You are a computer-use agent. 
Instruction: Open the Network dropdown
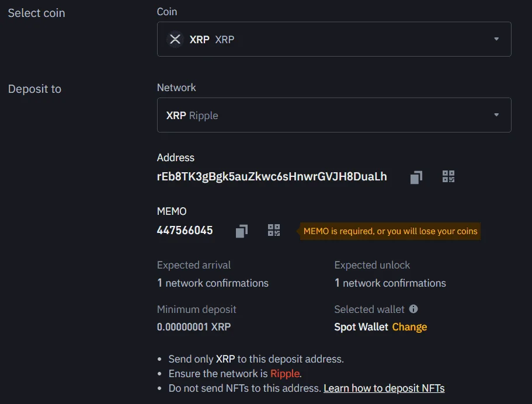334,115
